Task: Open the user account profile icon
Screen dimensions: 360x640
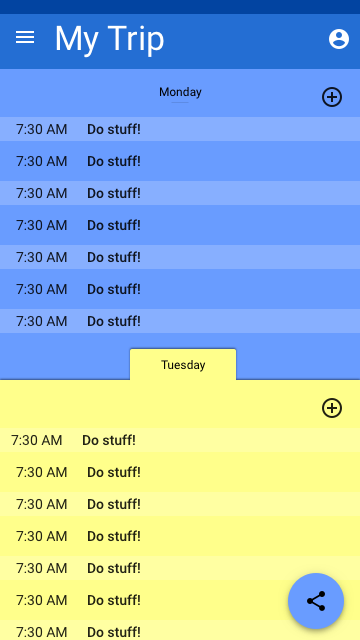Action: (x=339, y=39)
